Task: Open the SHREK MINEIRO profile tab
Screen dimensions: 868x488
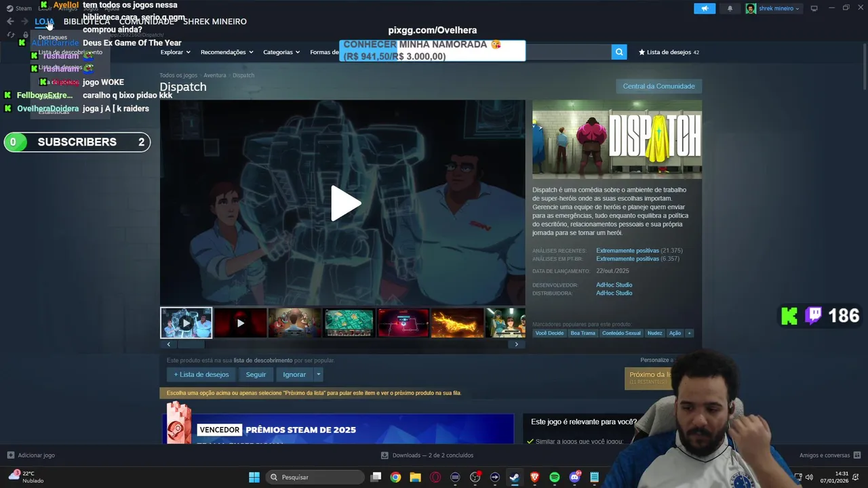Action: click(214, 22)
